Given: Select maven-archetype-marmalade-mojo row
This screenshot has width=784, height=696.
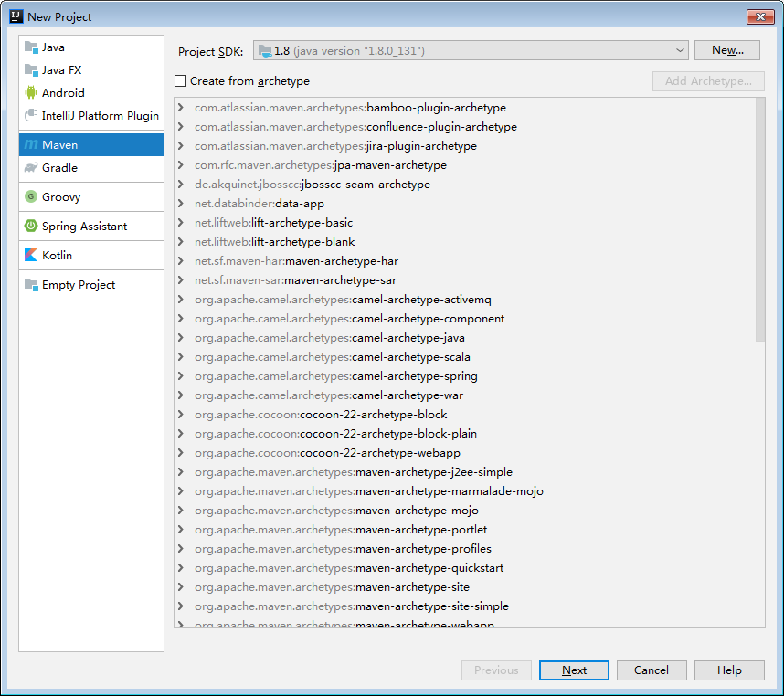Looking at the screenshot, I should (465, 491).
